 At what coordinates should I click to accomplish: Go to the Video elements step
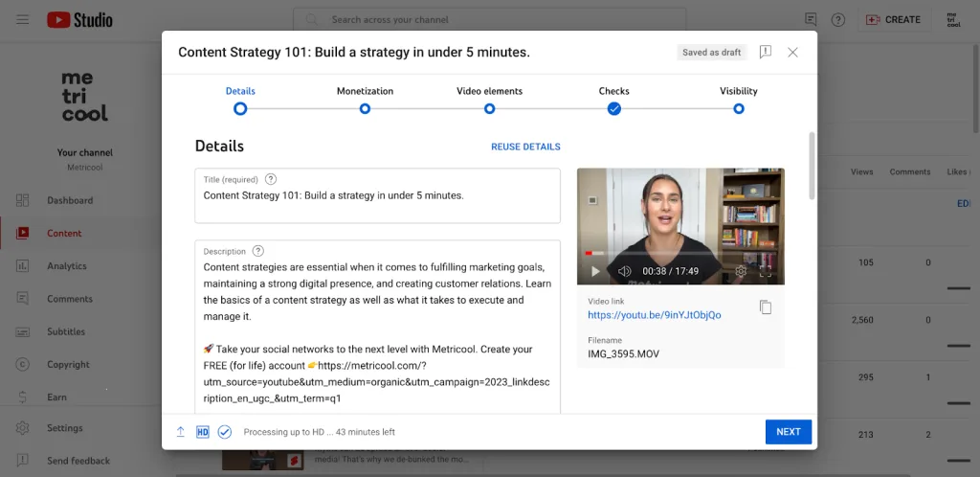coord(489,108)
